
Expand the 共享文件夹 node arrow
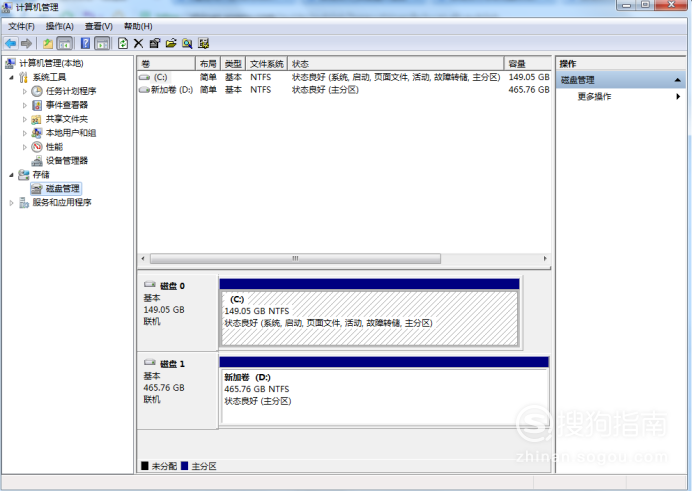pyautogui.click(x=25, y=119)
